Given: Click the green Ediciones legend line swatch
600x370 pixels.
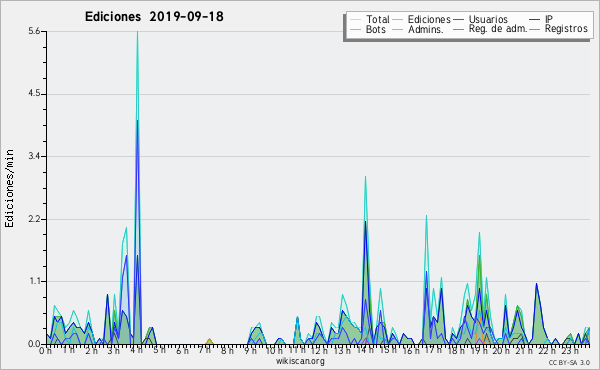Looking at the screenshot, I should pos(398,20).
